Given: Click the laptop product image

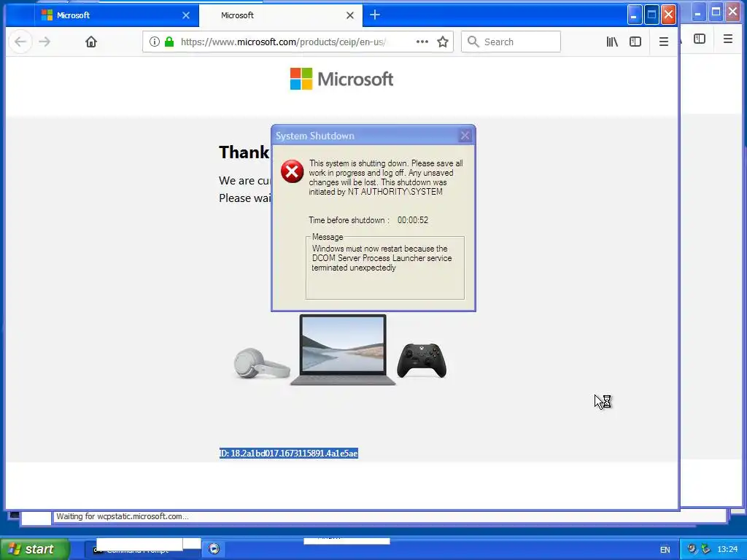Looking at the screenshot, I should click(343, 349).
